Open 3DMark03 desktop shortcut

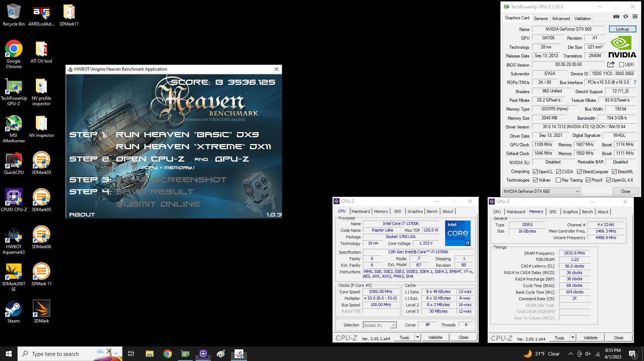pyautogui.click(x=41, y=163)
